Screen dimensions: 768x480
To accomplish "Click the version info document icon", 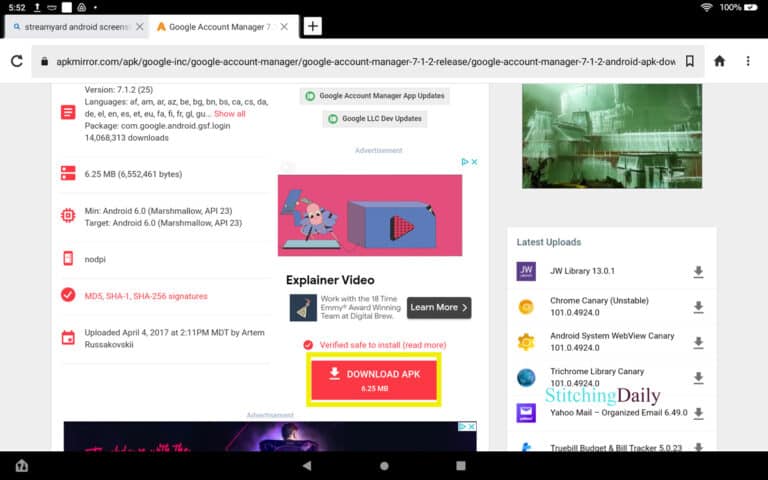I will (68, 112).
